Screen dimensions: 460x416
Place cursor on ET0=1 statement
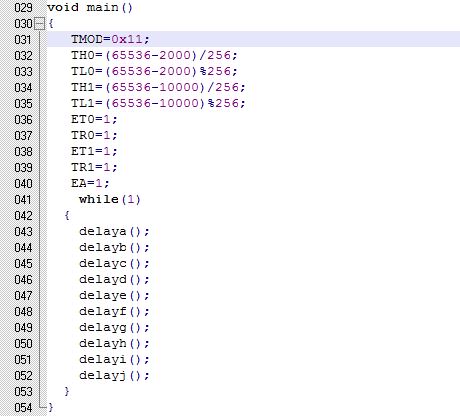click(x=94, y=119)
